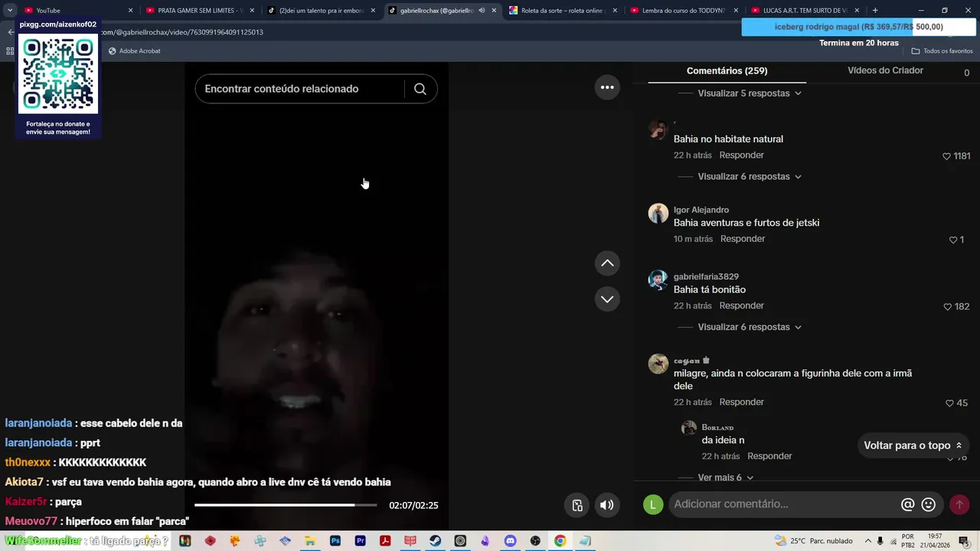Switch to the 'LUCAS A.R.T. TEM SURTO' tab
Image resolution: width=980 pixels, height=551 pixels.
click(x=804, y=10)
